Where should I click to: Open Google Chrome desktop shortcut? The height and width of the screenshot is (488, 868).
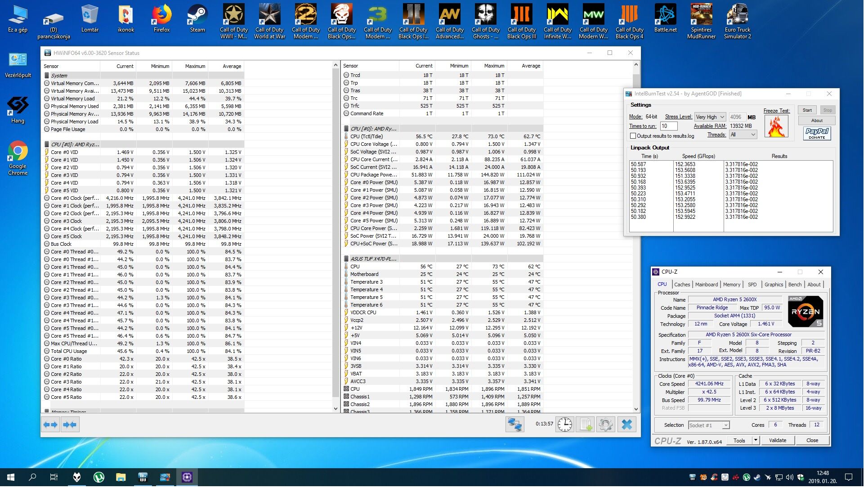(x=18, y=159)
